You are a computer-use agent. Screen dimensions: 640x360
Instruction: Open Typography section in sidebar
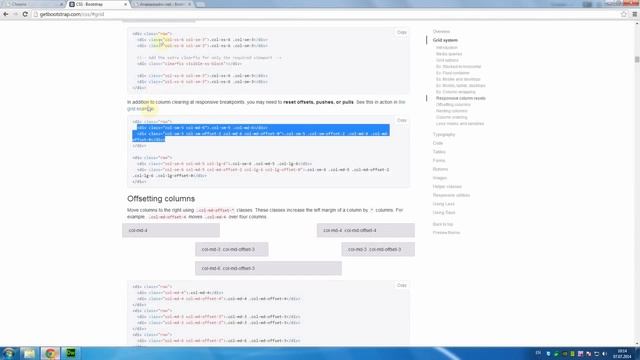(x=444, y=135)
